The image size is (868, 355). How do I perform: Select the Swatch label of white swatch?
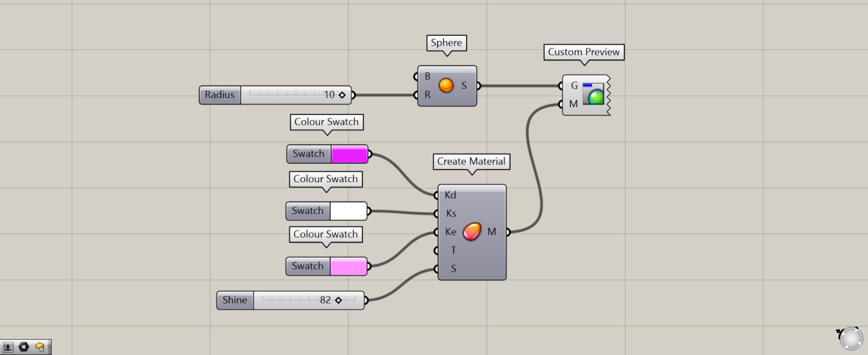pos(307,211)
